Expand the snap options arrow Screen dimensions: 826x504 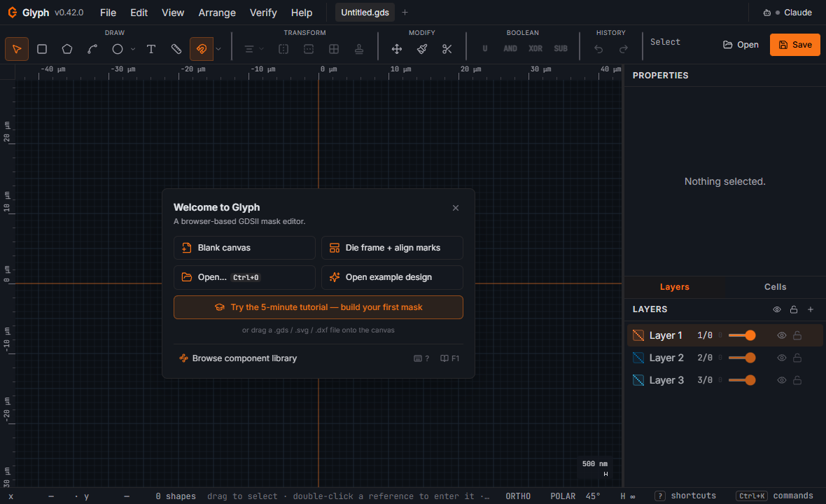click(218, 49)
